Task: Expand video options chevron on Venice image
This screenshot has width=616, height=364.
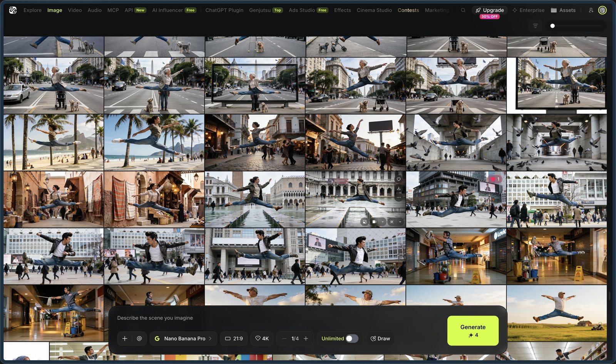Action: (382, 222)
